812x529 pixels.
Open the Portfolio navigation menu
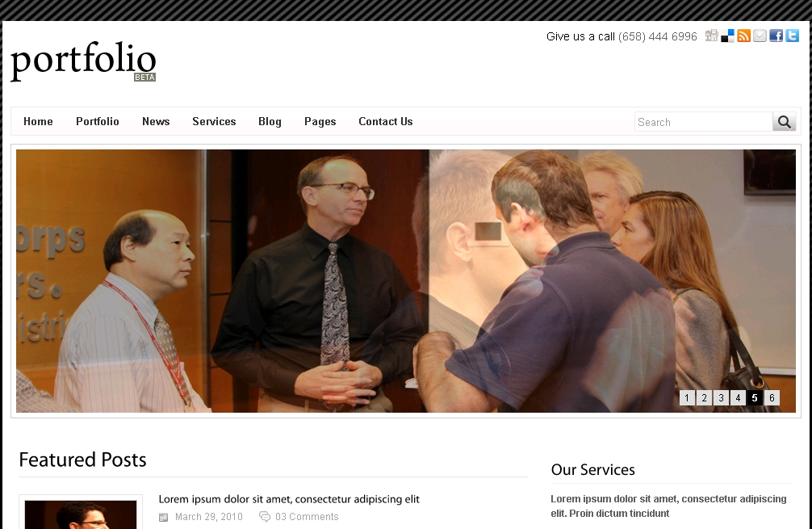click(x=98, y=121)
